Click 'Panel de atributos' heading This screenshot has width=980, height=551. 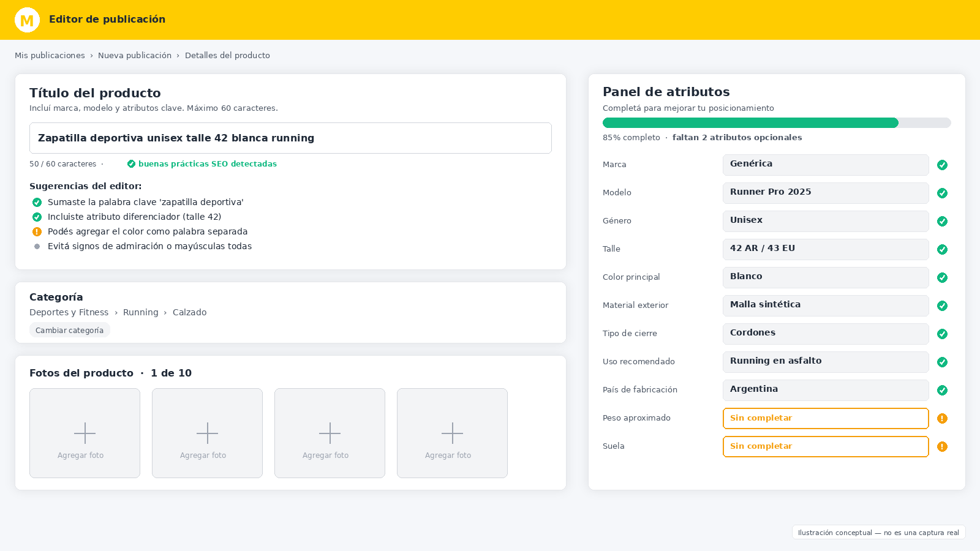[x=666, y=92]
